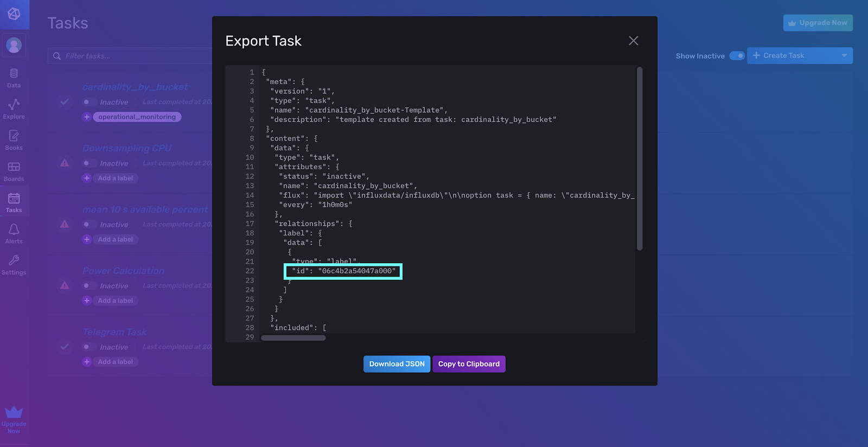This screenshot has width=868, height=447.
Task: Click the "version": "1" line
Action: click(302, 91)
